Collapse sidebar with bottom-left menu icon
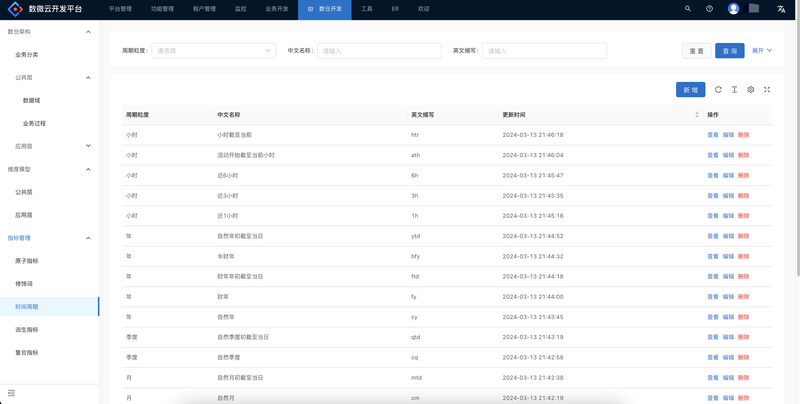This screenshot has width=800, height=404. (11, 392)
